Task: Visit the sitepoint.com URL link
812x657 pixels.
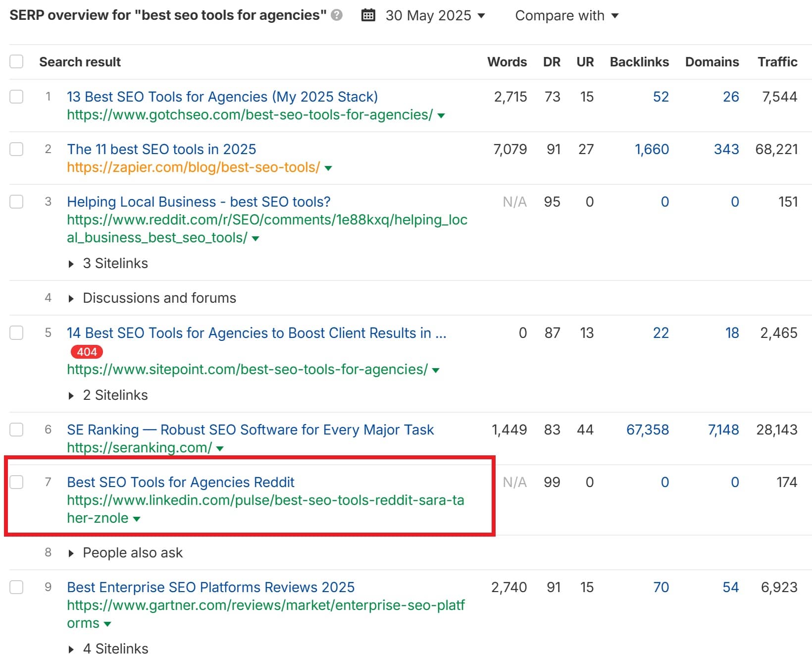Action: [x=247, y=370]
